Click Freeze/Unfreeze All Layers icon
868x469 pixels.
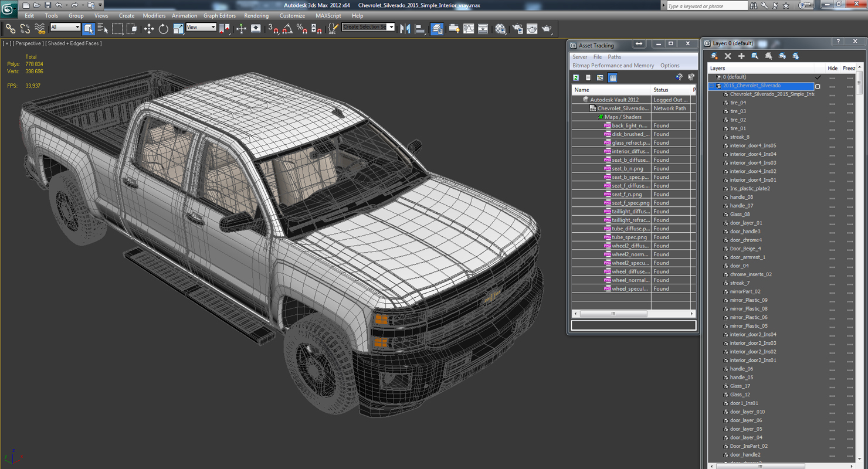796,56
